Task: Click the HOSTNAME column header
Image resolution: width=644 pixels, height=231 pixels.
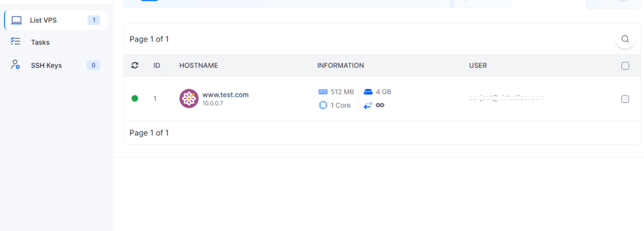Action: pyautogui.click(x=198, y=65)
